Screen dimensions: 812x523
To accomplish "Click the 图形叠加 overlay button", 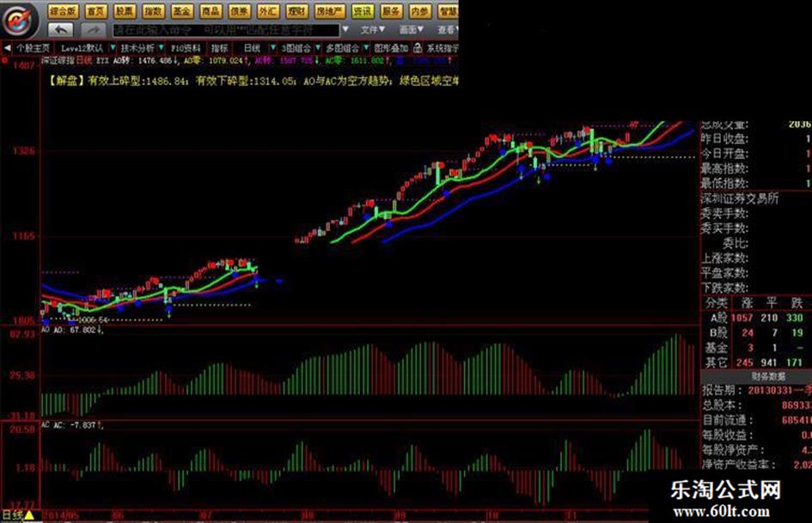I will click(x=391, y=48).
